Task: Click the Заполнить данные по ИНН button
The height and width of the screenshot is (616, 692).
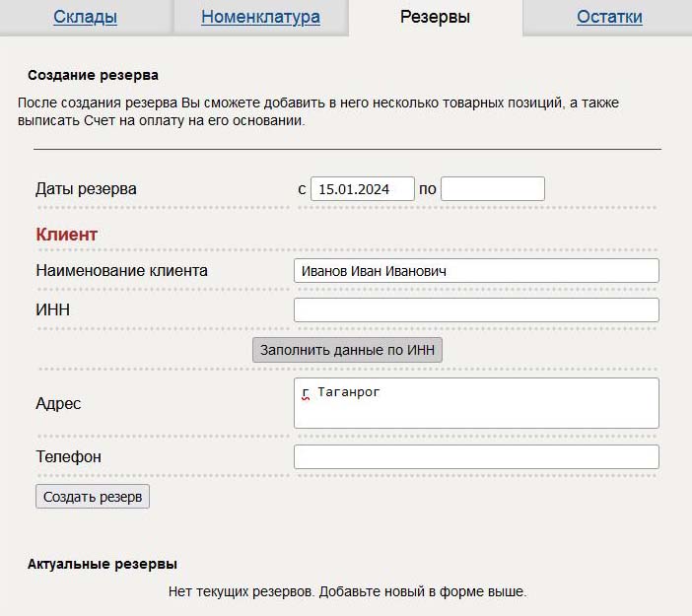Action: pyautogui.click(x=347, y=350)
